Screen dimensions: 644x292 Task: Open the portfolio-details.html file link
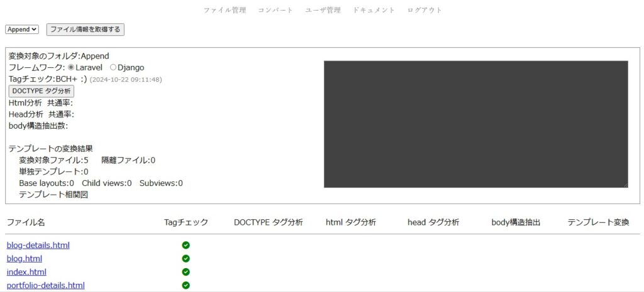45,285
